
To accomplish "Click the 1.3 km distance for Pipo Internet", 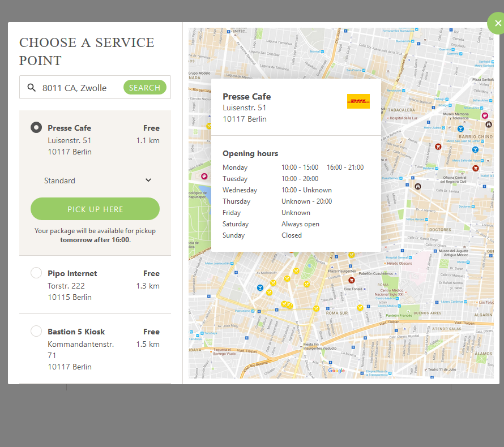I will coord(148,286).
